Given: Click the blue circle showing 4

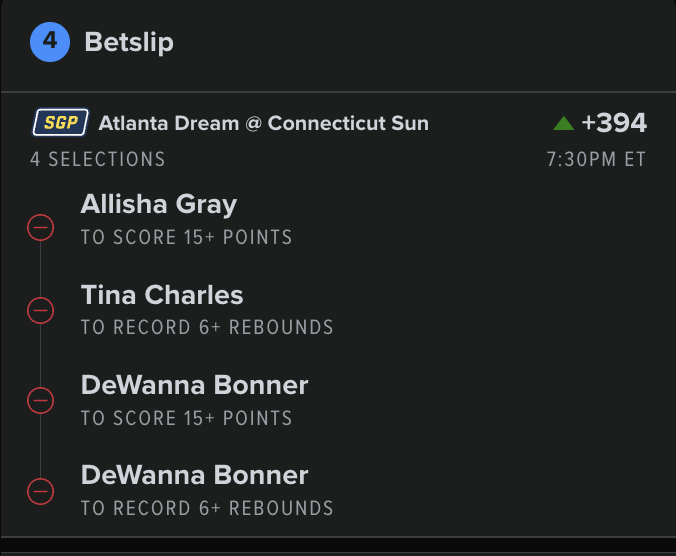Looking at the screenshot, I should click(50, 43).
